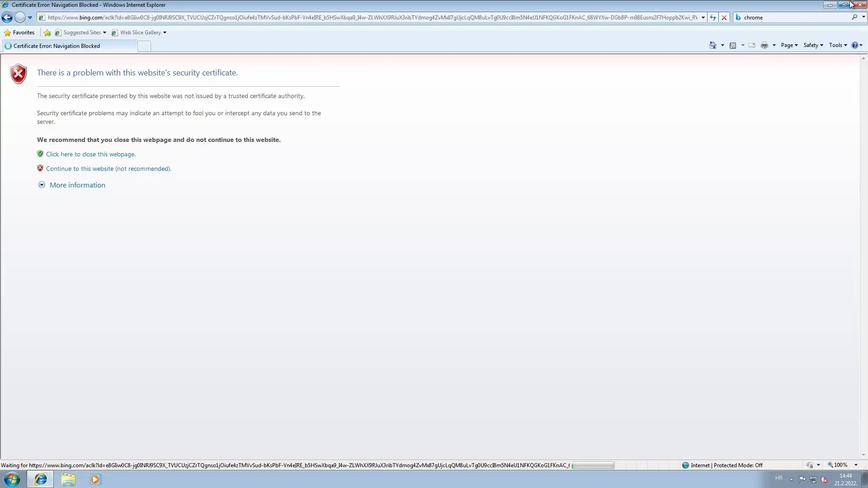Click Add to Favorites Bar star icon
This screenshot has height=488, width=868.
[47, 33]
